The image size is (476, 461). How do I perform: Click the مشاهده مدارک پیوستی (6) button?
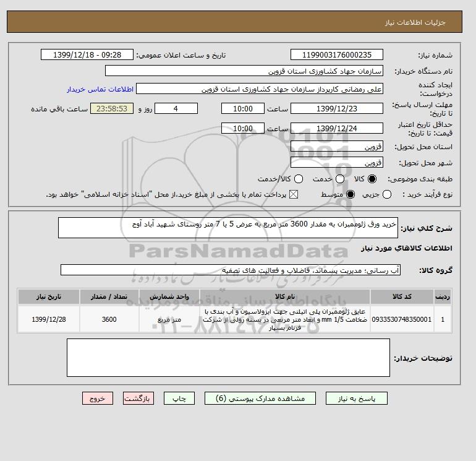(x=260, y=399)
